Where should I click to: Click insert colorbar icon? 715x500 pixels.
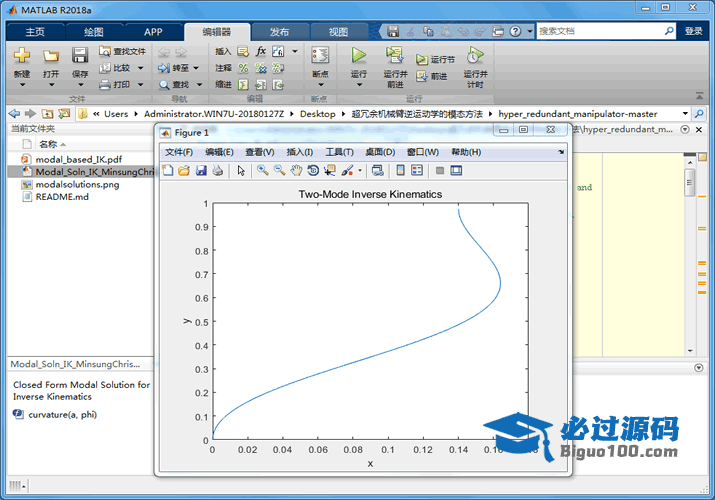pos(400,170)
